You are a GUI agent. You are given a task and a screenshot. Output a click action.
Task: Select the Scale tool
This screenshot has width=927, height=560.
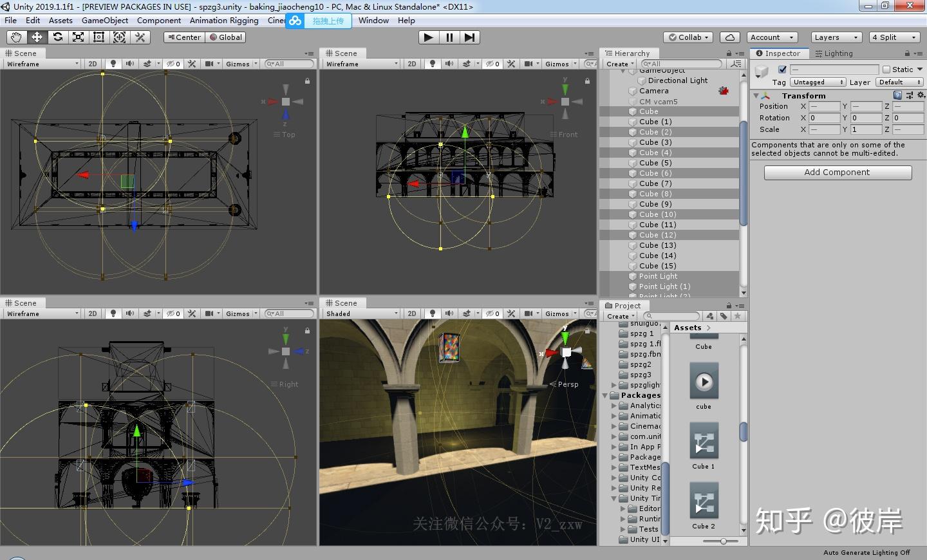coord(78,37)
